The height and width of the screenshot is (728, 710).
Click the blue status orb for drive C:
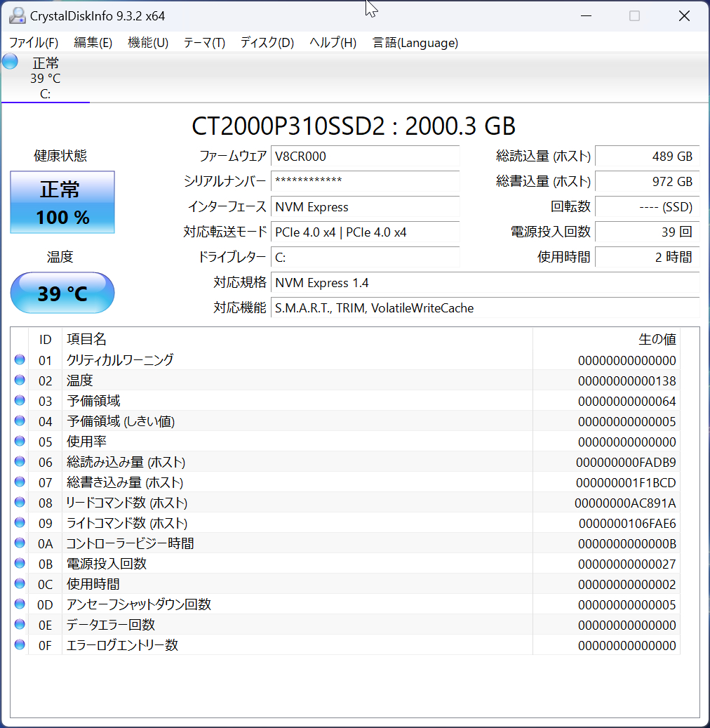coord(10,62)
